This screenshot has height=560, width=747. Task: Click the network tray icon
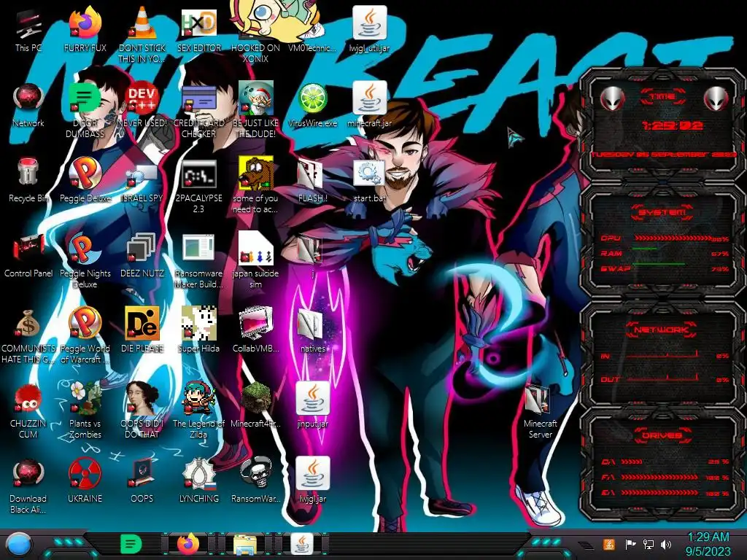click(x=648, y=544)
